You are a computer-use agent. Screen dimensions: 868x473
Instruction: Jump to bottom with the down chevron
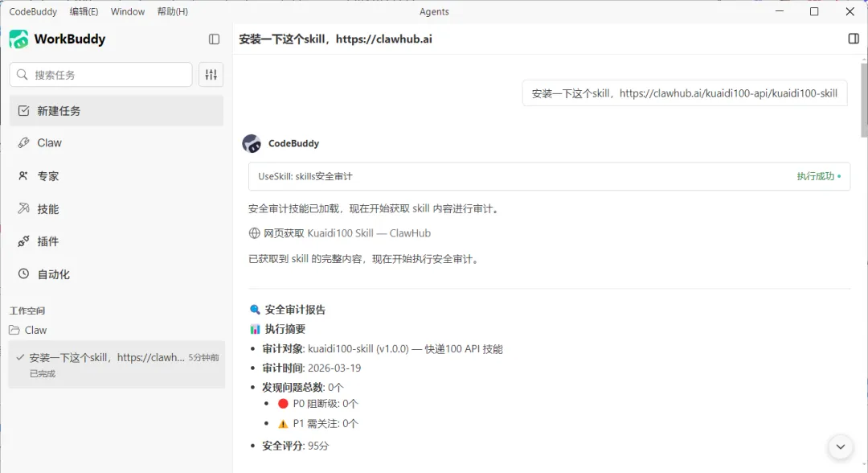point(841,447)
